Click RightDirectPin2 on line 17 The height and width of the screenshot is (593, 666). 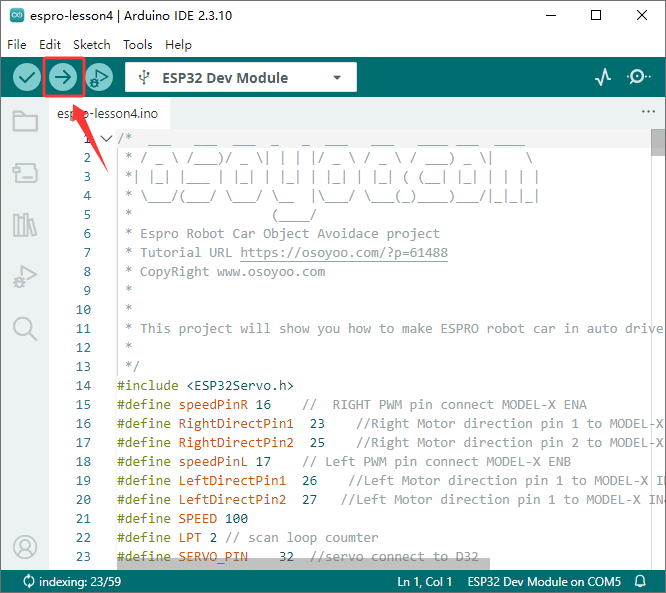click(x=236, y=443)
